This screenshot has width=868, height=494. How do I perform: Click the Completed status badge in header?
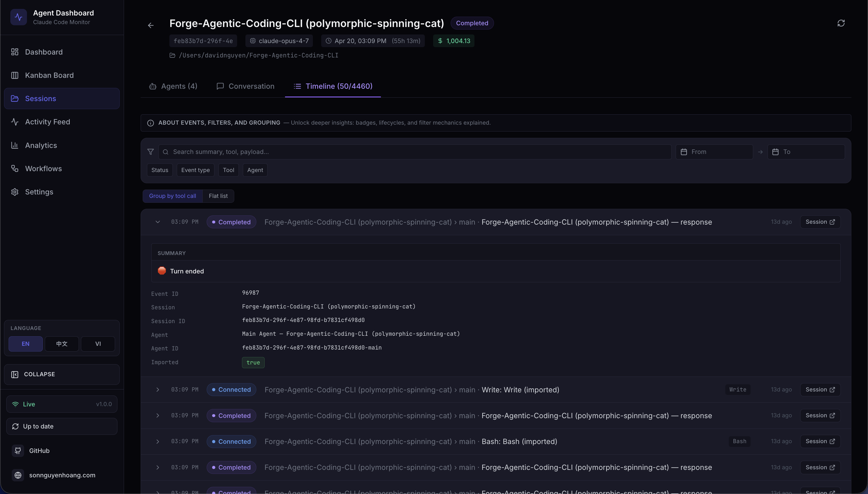click(x=472, y=23)
